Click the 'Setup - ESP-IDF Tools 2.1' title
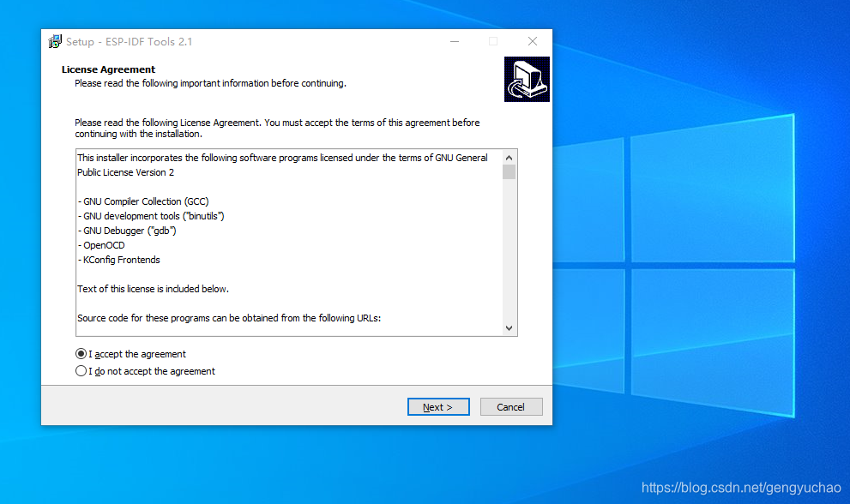Image resolution: width=850 pixels, height=504 pixels. click(x=129, y=42)
